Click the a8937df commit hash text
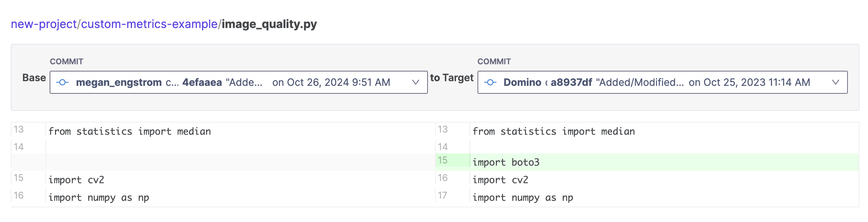The image size is (868, 222). click(x=571, y=82)
